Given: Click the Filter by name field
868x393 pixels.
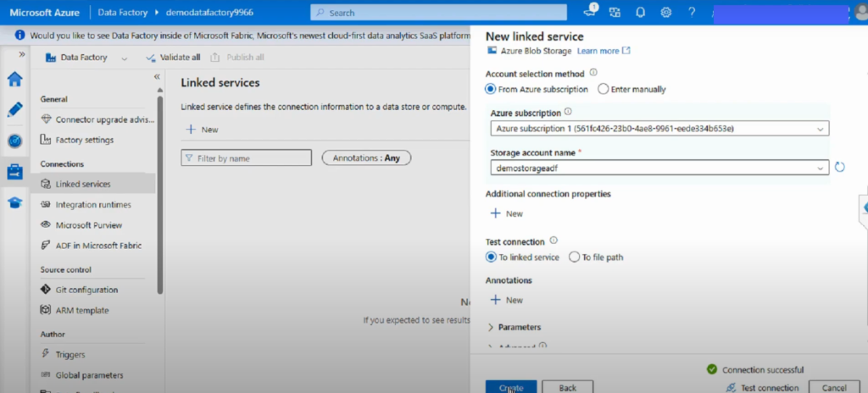Looking at the screenshot, I should [247, 158].
